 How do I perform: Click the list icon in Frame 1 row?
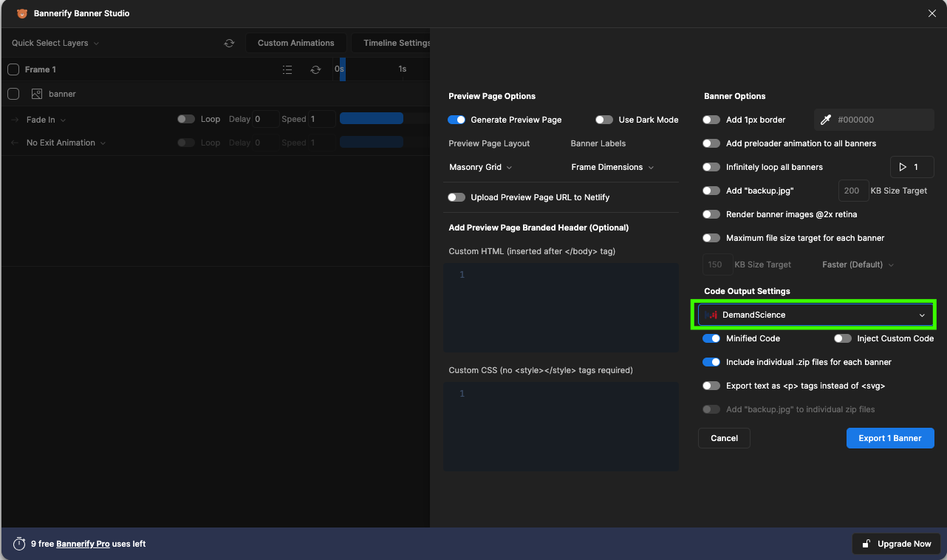(287, 69)
